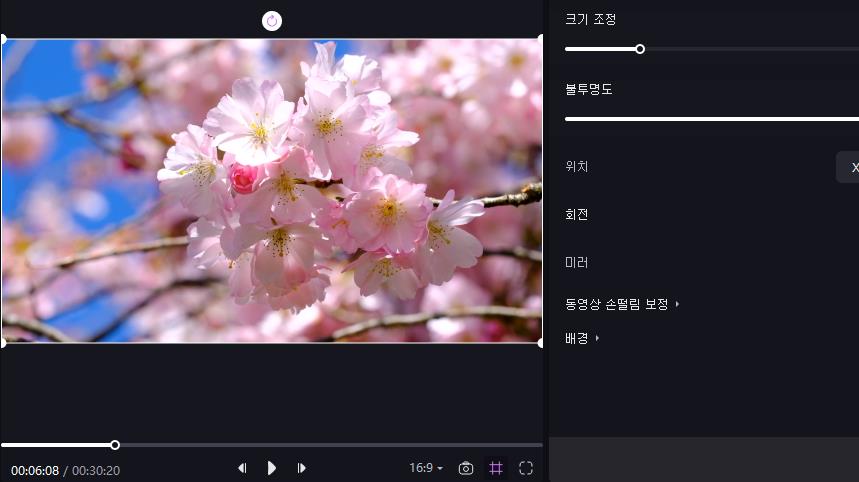Click the 크기 조정 label
859x482 pixels.
pos(591,19)
